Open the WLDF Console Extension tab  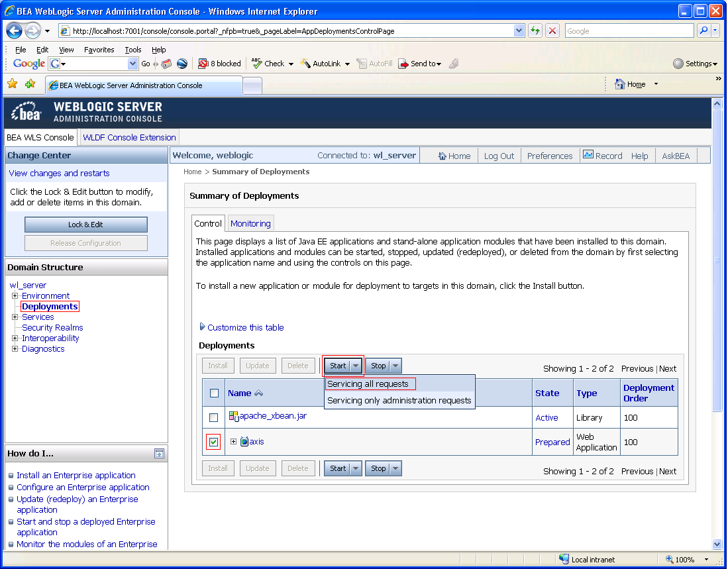point(130,137)
